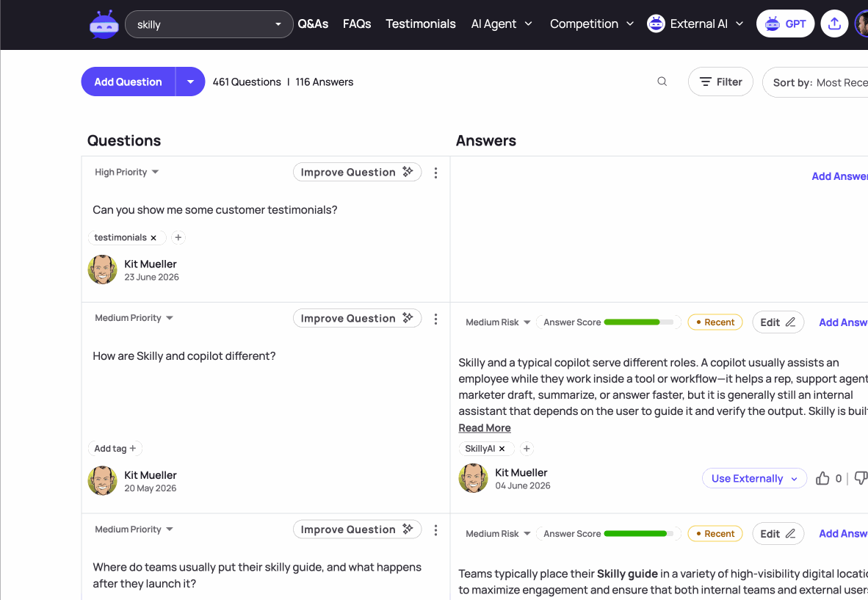Edit the skilly guide answer
Image resolution: width=868 pixels, height=600 pixels.
(x=778, y=534)
